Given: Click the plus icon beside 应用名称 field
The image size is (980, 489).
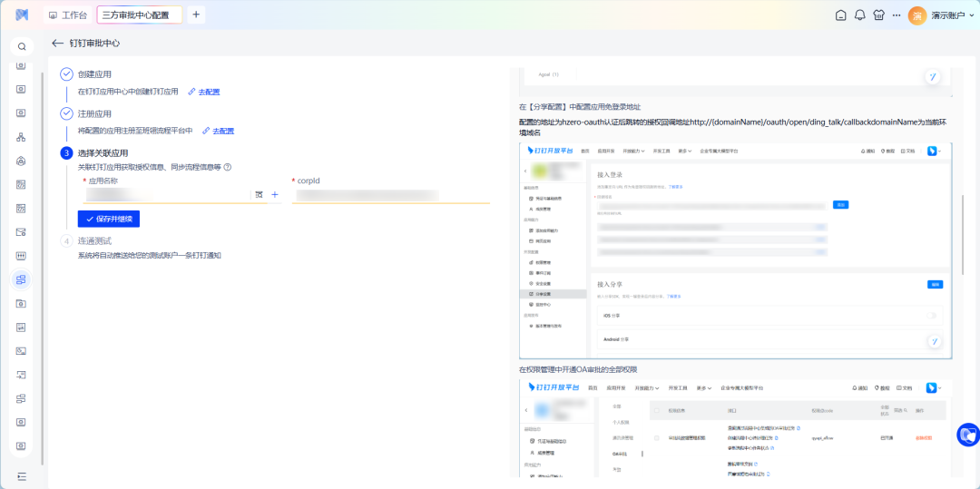Looking at the screenshot, I should click(x=275, y=195).
